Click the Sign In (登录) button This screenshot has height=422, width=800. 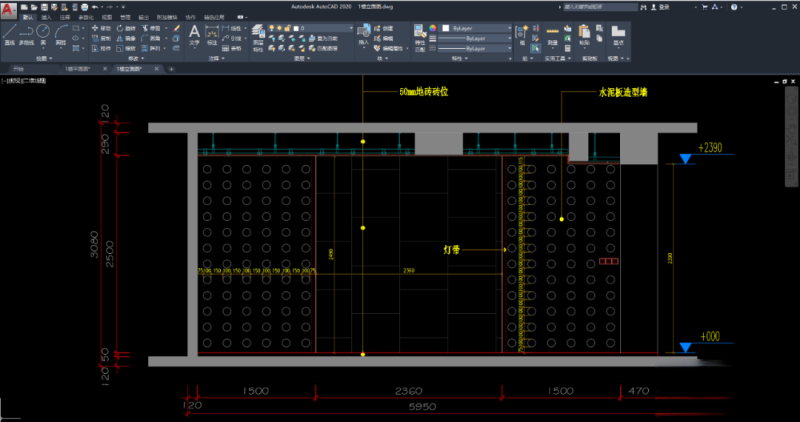click(663, 6)
